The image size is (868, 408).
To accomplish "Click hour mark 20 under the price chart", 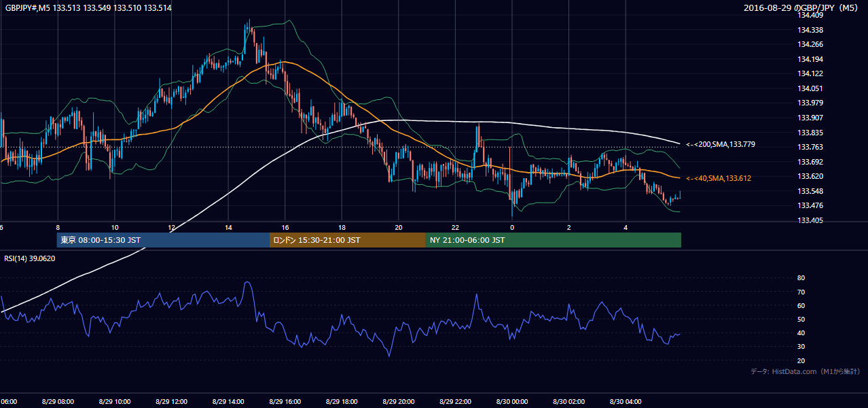I will click(x=399, y=227).
